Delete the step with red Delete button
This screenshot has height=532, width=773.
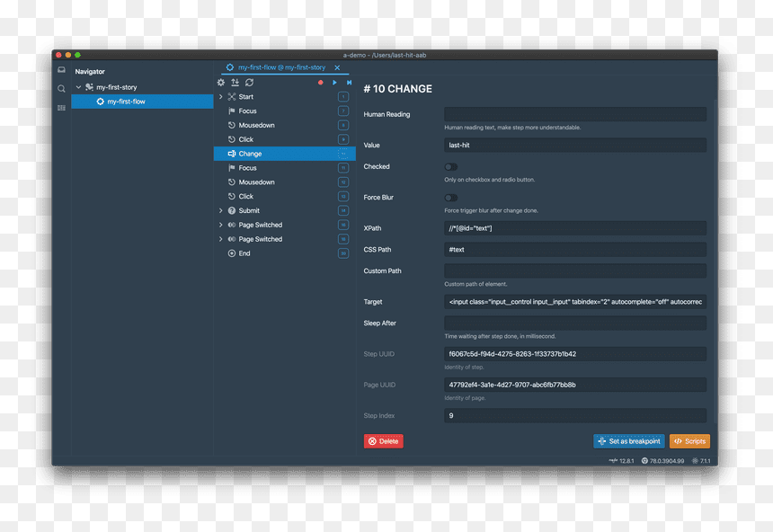(384, 441)
